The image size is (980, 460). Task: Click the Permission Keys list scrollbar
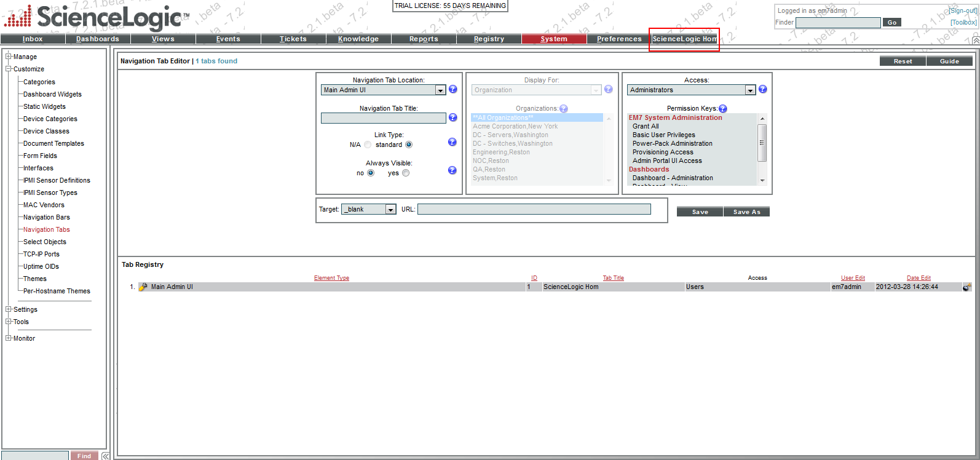[x=762, y=149]
